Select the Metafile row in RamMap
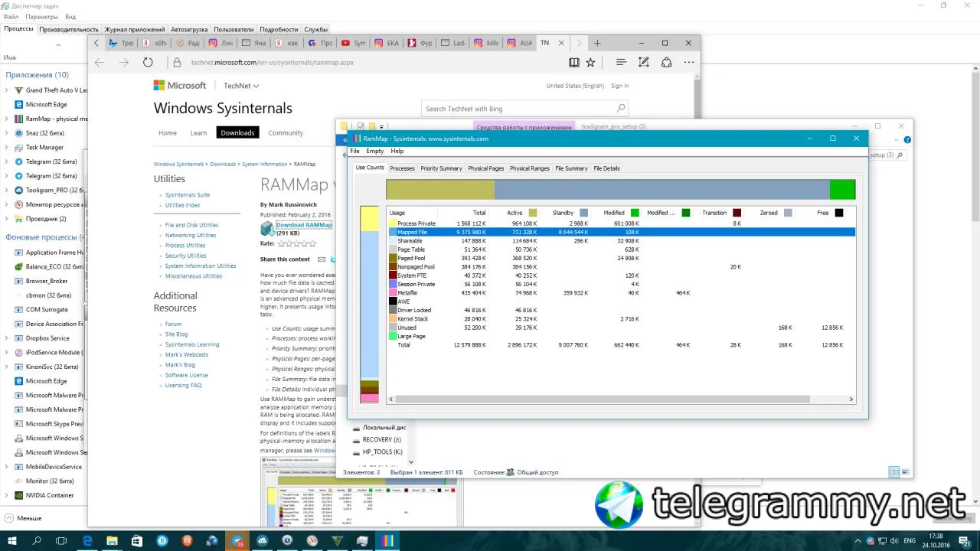Screen dimensions: 980x551 [621, 293]
